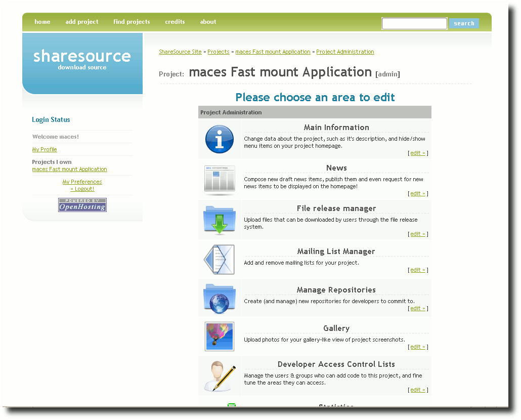
Task: Open maces Fast mount Application breadcrumb link
Action: [x=273, y=52]
